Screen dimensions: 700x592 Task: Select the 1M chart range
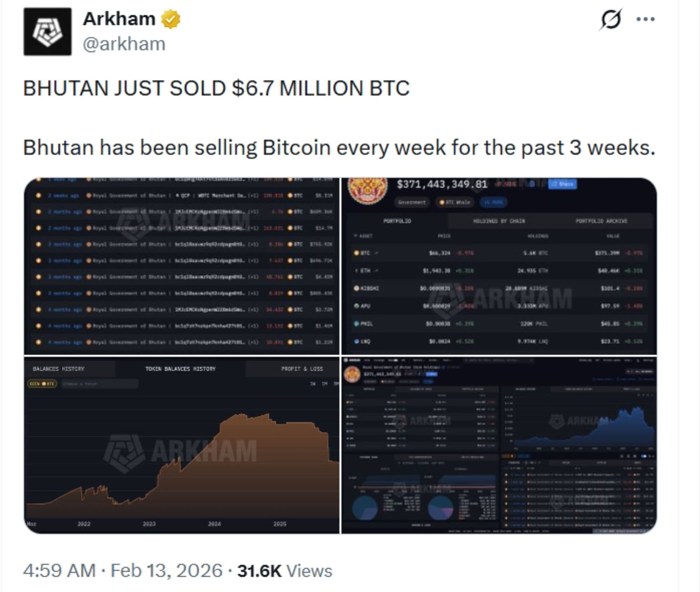324,384
